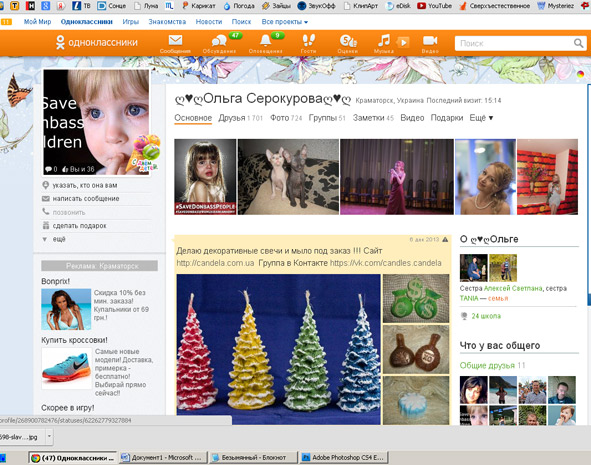Click the search magnifier icon

coord(579,43)
